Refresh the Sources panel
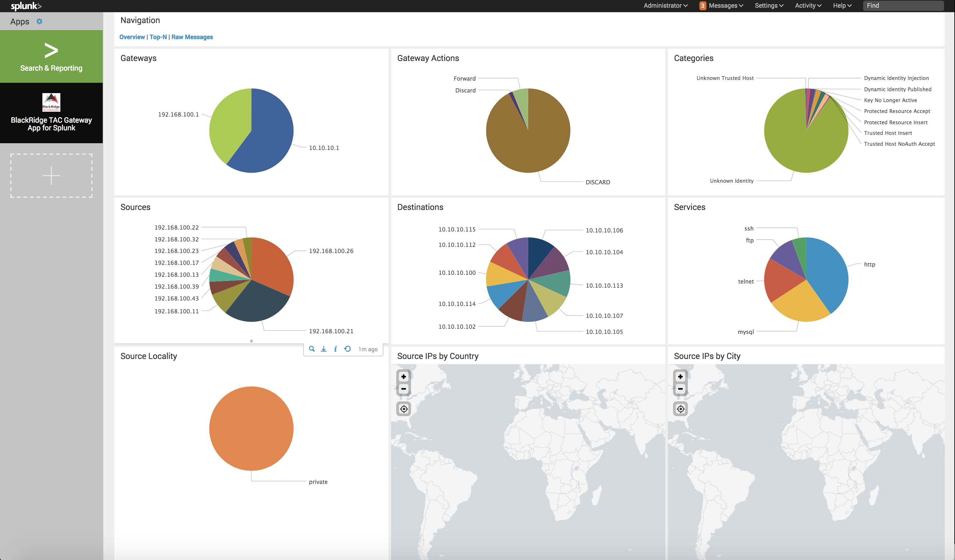Viewport: 955px width, 560px height. [x=347, y=349]
